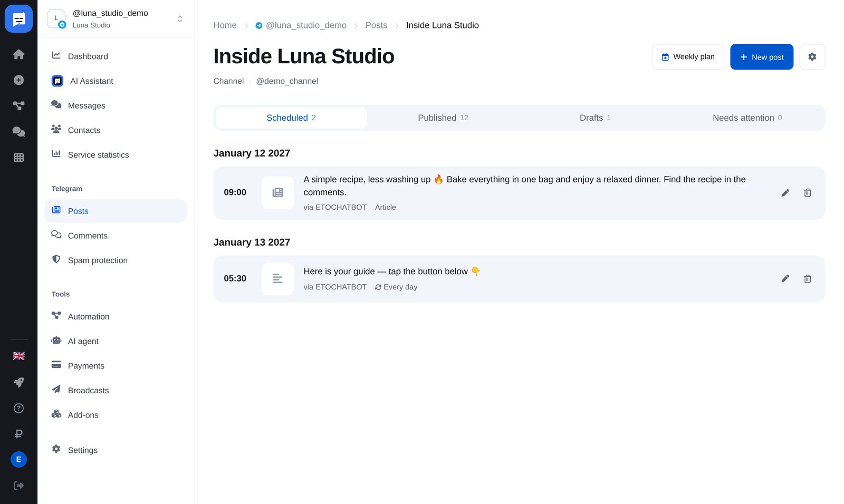Open Spam protection in sidebar
Image resolution: width=844 pixels, height=504 pixels.
click(x=116, y=260)
